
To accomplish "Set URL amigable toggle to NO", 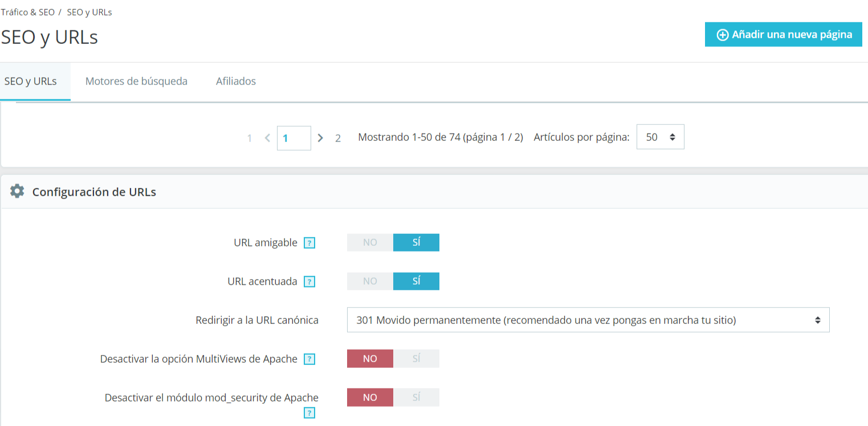I will point(370,242).
